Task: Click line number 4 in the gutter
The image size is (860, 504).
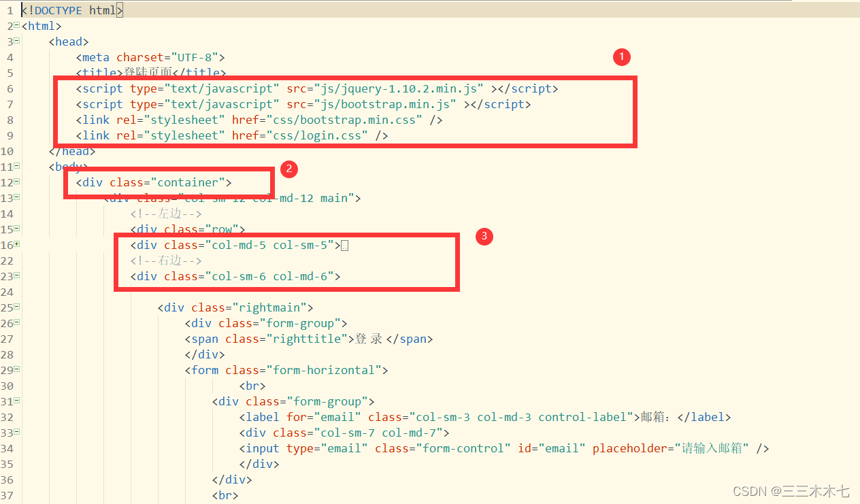Action: (x=10, y=57)
